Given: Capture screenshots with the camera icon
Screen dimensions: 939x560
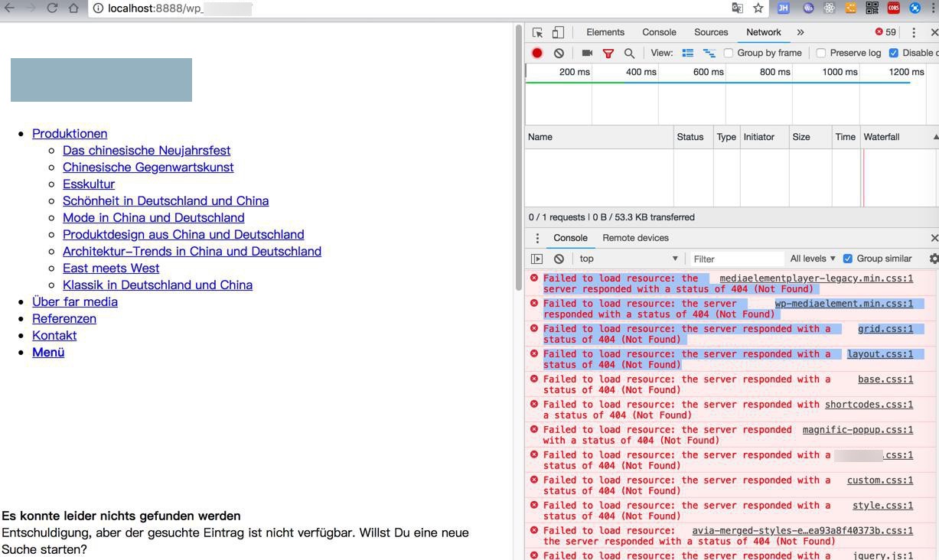Looking at the screenshot, I should click(x=587, y=53).
